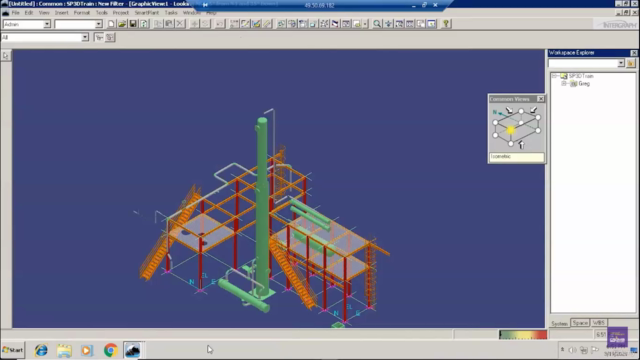This screenshot has width=640, height=360.
Task: Click the Fit view icon after Pan tool
Action: 399,24
